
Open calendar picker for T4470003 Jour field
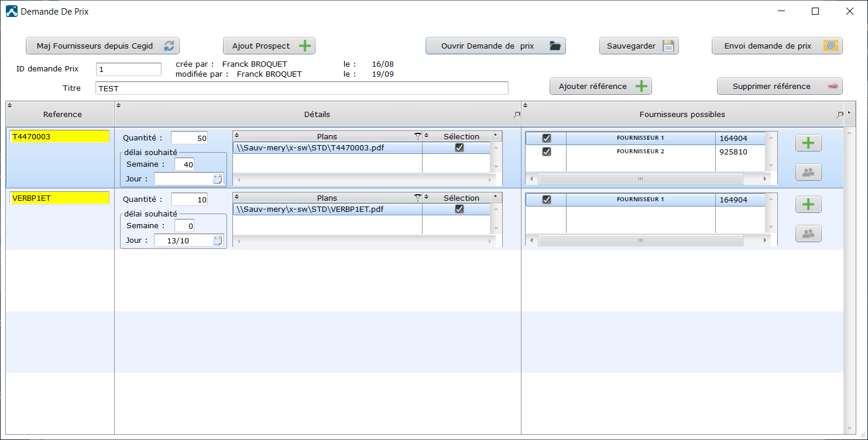pos(218,178)
